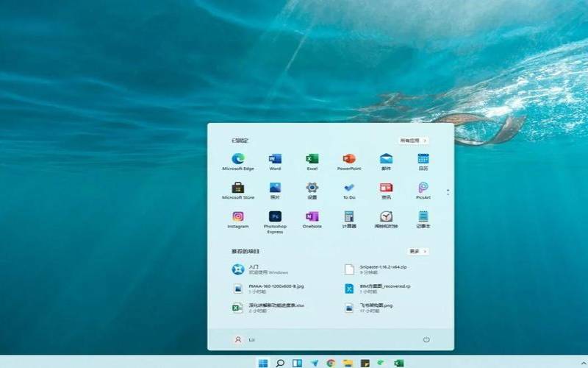
Task: Launch Word from the Start menu
Action: [275, 162]
